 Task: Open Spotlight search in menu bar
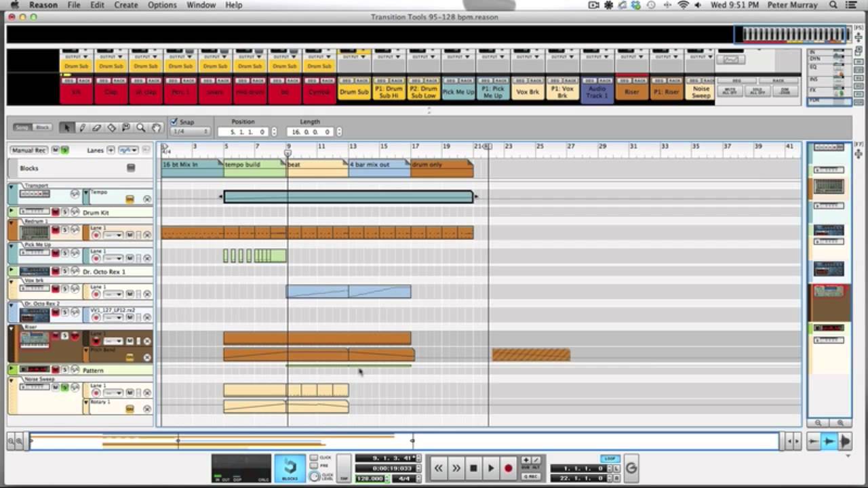833,5
